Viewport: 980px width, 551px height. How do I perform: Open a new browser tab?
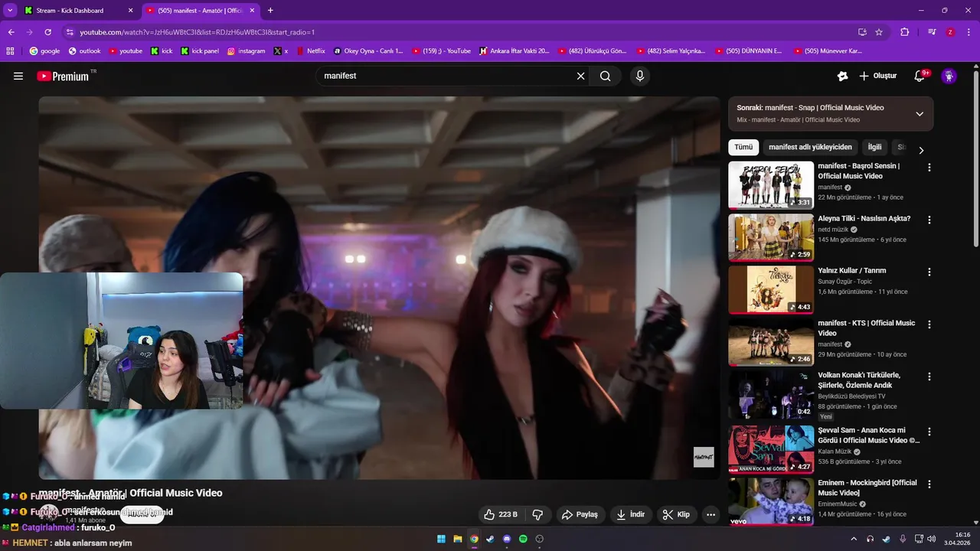point(270,11)
